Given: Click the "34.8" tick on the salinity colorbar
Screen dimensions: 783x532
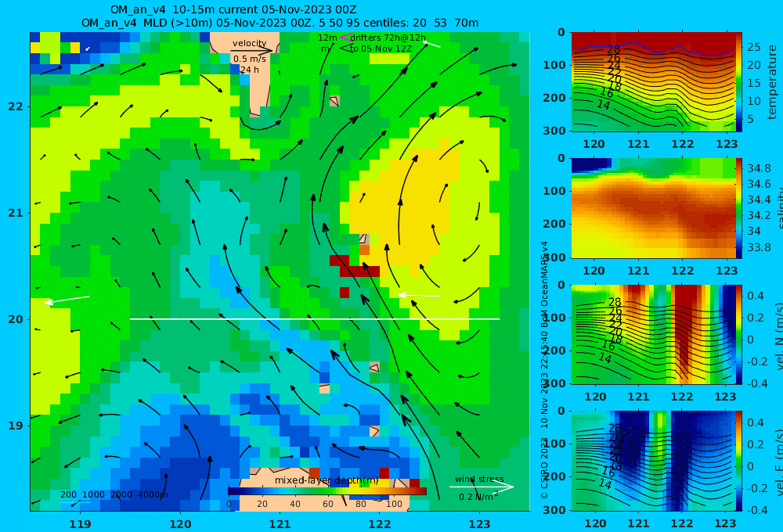Looking at the screenshot, I should click(759, 167).
